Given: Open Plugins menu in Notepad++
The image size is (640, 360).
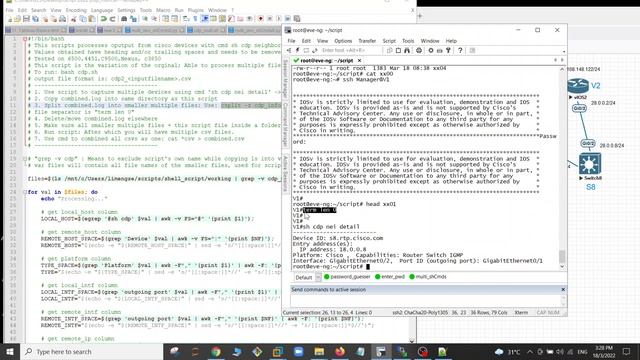Looking at the screenshot, I should point(196,10).
